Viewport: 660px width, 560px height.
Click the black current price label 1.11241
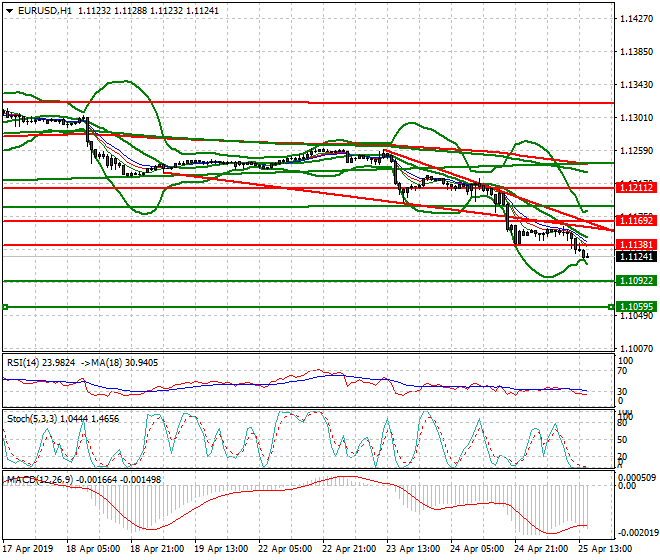636,256
